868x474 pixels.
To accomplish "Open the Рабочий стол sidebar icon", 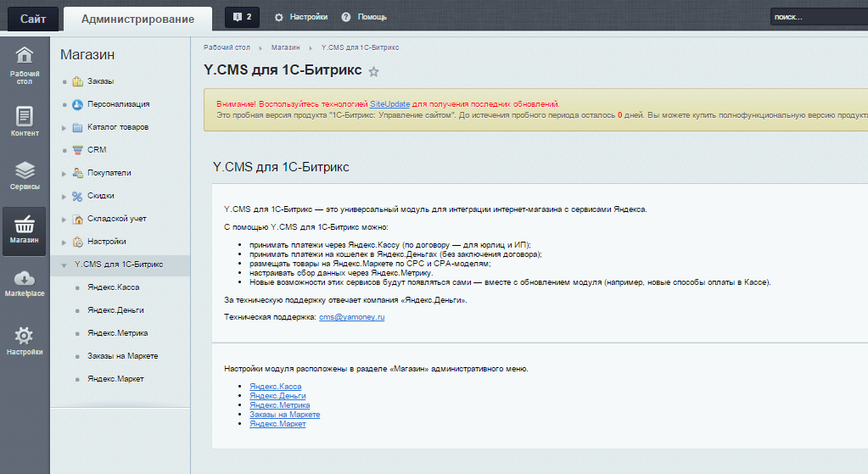I will click(25, 65).
